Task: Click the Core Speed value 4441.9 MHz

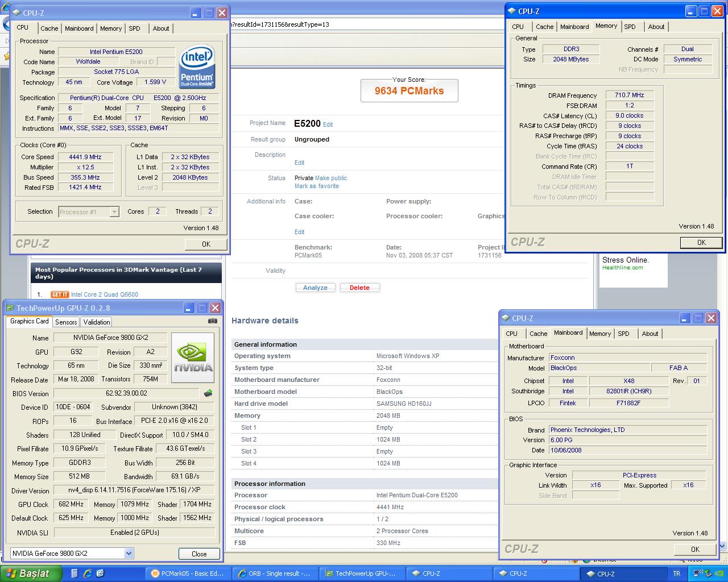Action: tap(85, 157)
